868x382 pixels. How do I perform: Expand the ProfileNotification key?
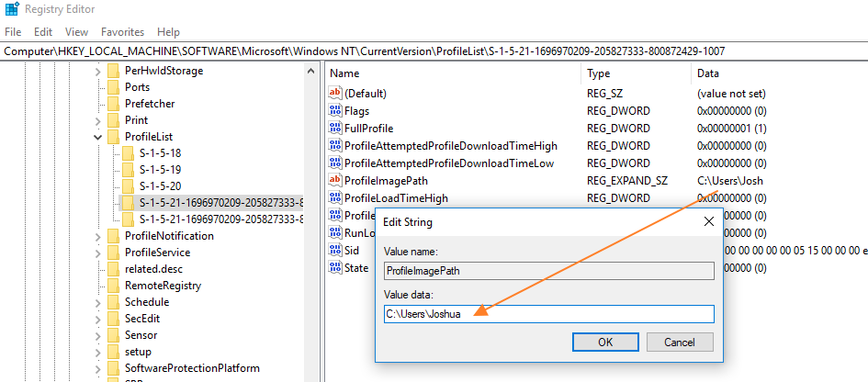coord(98,236)
